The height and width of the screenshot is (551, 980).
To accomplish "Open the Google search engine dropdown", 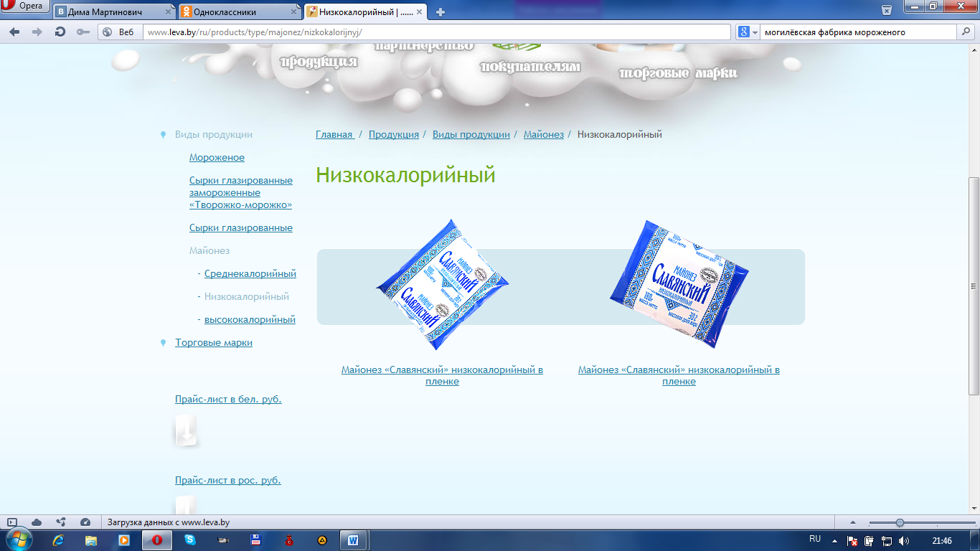I will (748, 32).
